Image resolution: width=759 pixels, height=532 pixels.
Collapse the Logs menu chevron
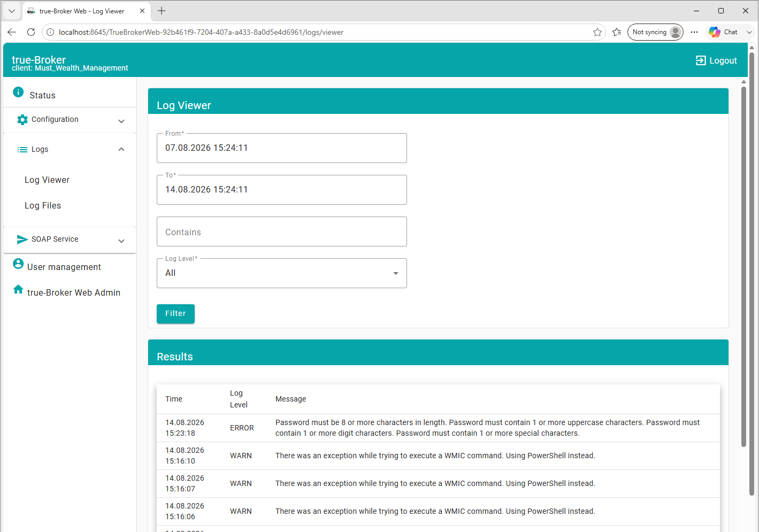point(121,150)
